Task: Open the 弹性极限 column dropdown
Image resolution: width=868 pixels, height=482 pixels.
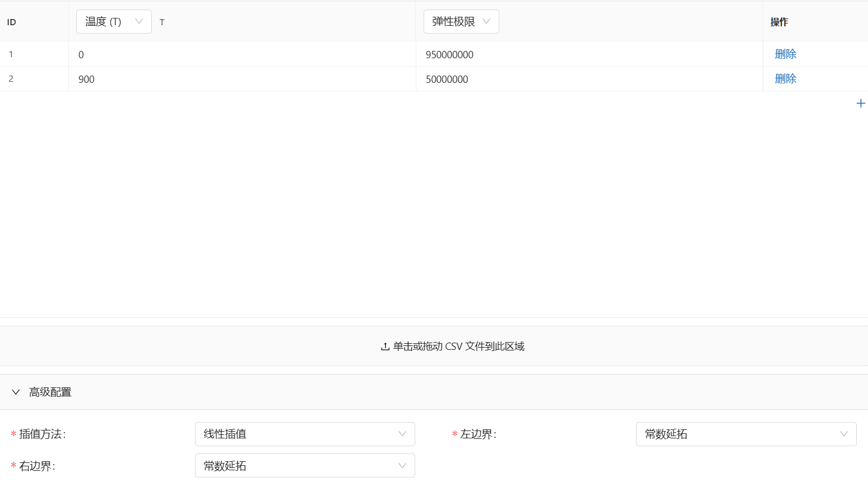Action: 461,22
